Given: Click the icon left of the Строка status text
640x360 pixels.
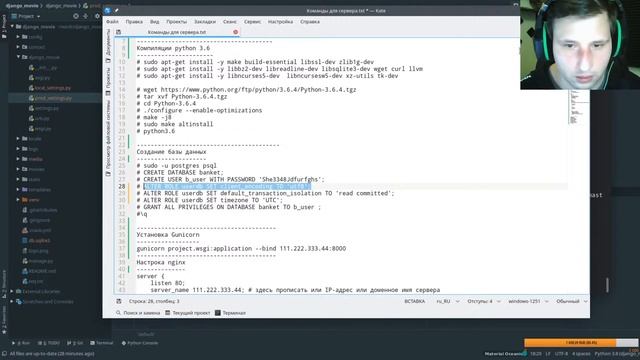Looking at the screenshot, I should pos(119,301).
